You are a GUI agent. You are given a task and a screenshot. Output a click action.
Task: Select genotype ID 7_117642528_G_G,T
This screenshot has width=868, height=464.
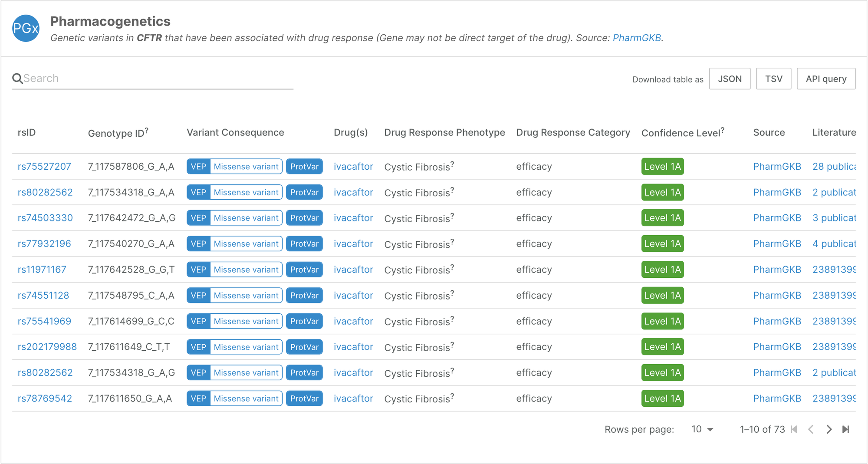[131, 270]
